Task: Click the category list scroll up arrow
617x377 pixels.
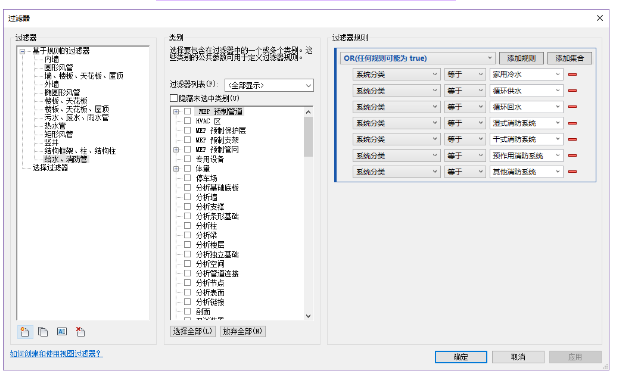Action: [x=308, y=112]
